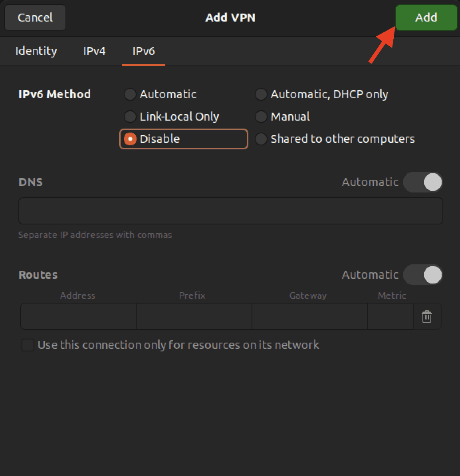Check use connection only for its network resources
The width and height of the screenshot is (460, 476).
(x=28, y=345)
